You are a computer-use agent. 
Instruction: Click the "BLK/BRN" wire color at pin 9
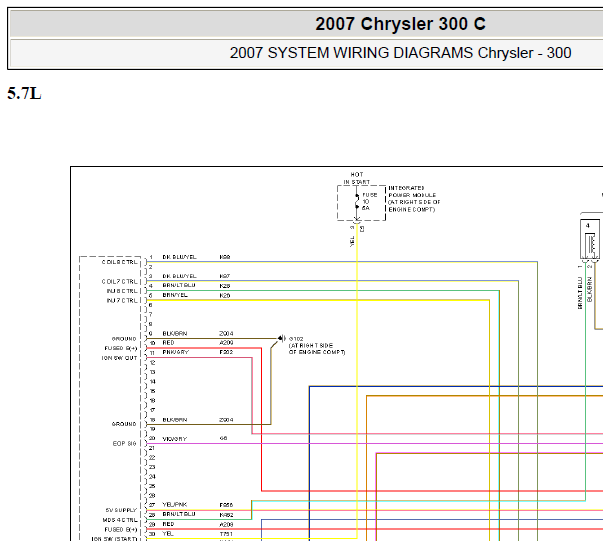point(175,333)
